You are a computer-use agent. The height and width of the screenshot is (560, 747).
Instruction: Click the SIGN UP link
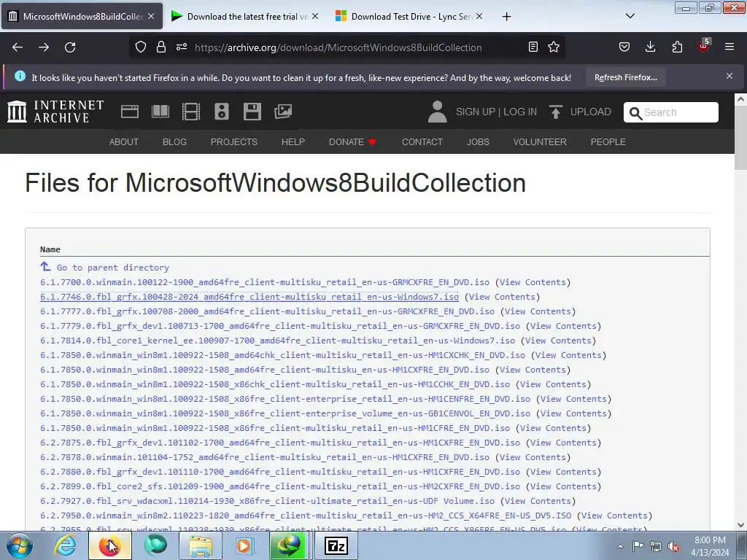(x=476, y=112)
